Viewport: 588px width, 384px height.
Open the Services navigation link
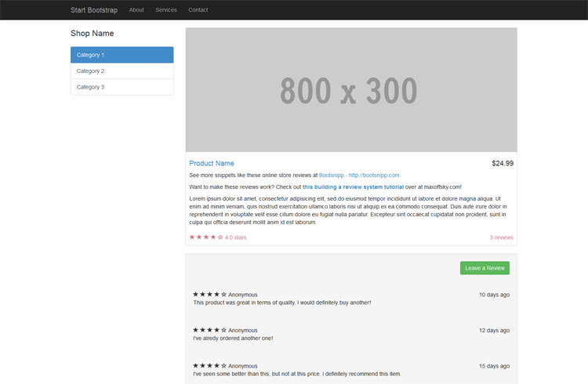point(166,9)
